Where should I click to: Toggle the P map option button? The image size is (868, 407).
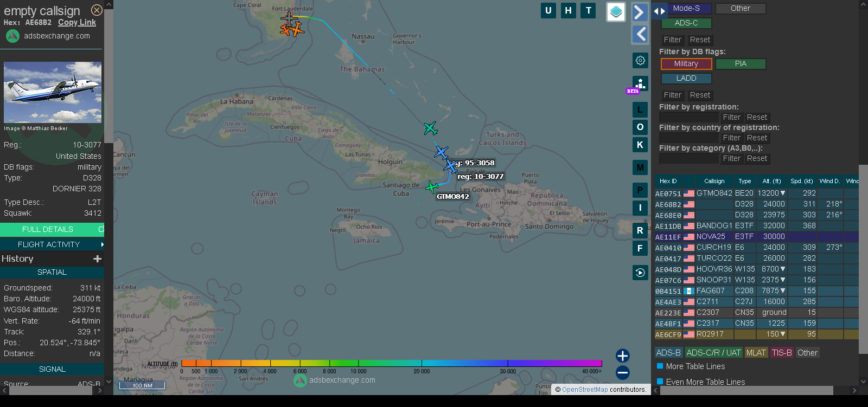(640, 190)
